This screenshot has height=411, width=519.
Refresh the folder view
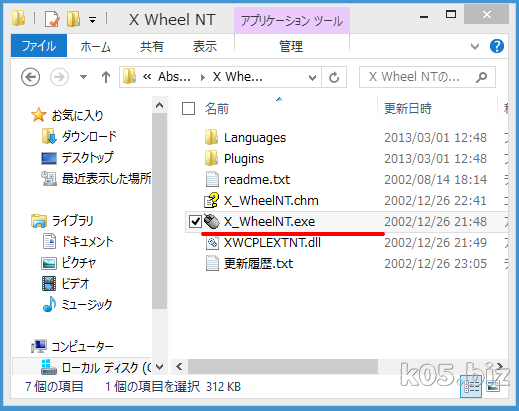point(334,77)
